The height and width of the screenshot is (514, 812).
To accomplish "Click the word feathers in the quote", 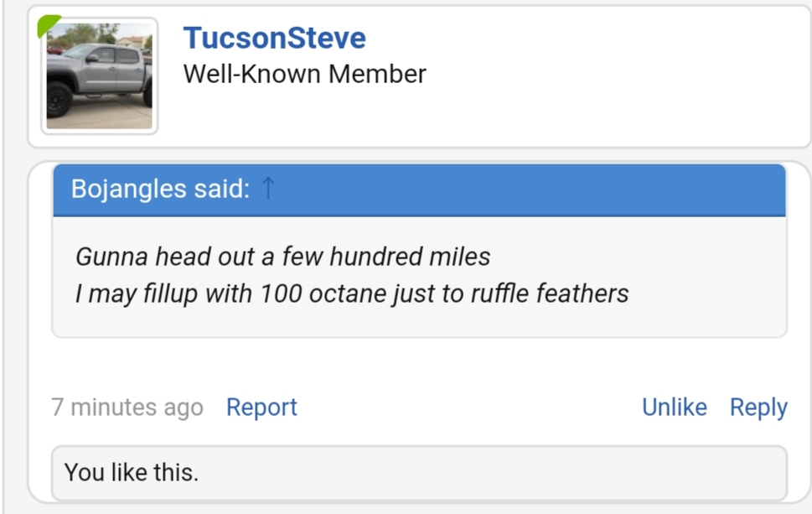I will pyautogui.click(x=582, y=293).
